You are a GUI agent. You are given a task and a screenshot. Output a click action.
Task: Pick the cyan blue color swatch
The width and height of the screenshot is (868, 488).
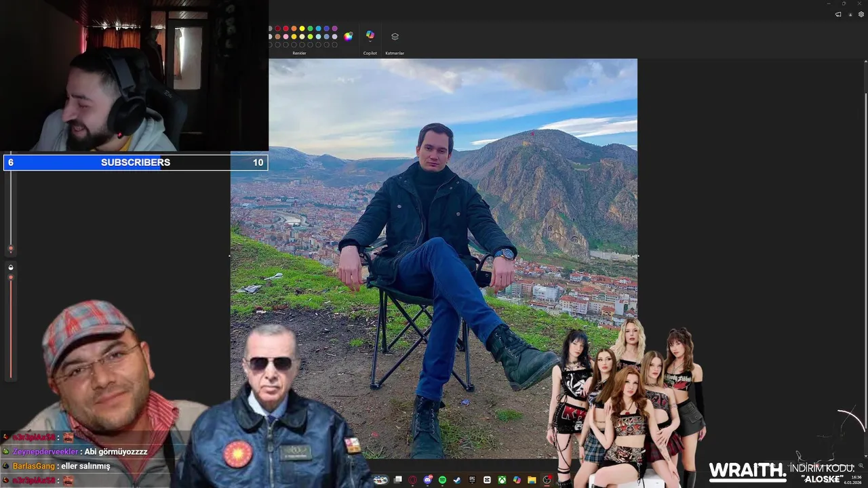318,28
